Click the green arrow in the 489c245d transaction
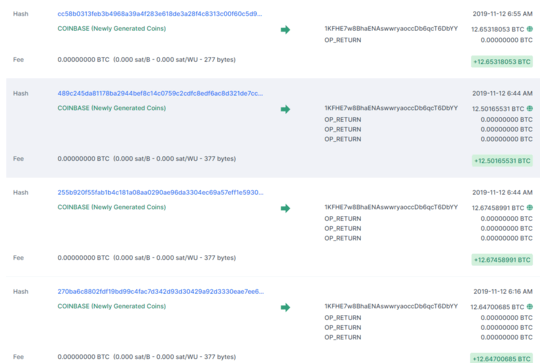Image resolution: width=540 pixels, height=363 pixels. click(x=285, y=109)
